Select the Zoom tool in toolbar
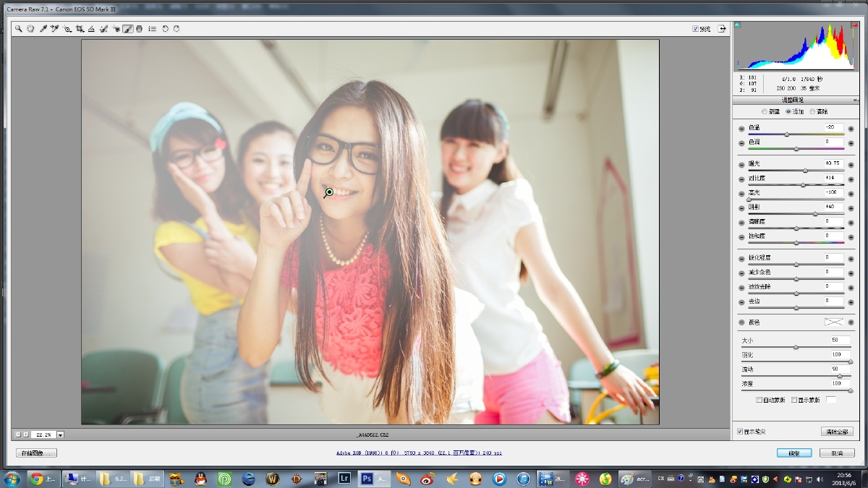 point(19,29)
